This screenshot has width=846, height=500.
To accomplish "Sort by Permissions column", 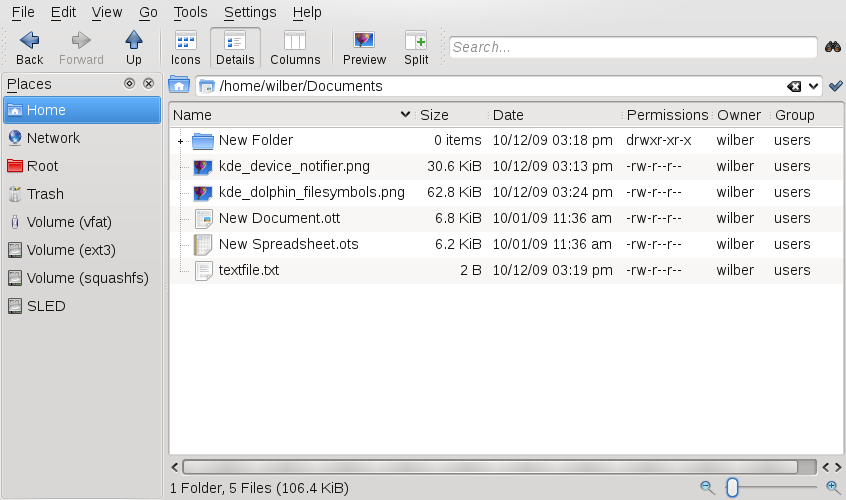I will [x=667, y=115].
